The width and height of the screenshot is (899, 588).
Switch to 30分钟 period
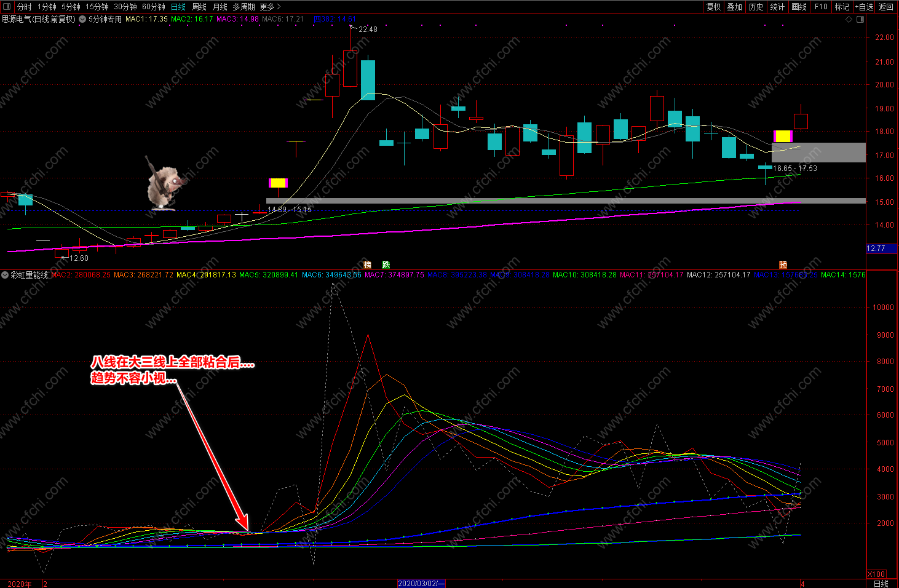125,7
